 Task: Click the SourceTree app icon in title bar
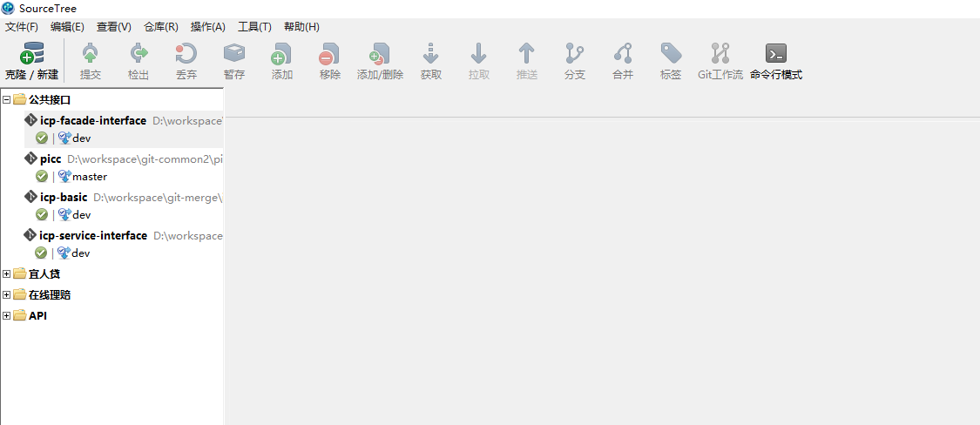pos(8,8)
